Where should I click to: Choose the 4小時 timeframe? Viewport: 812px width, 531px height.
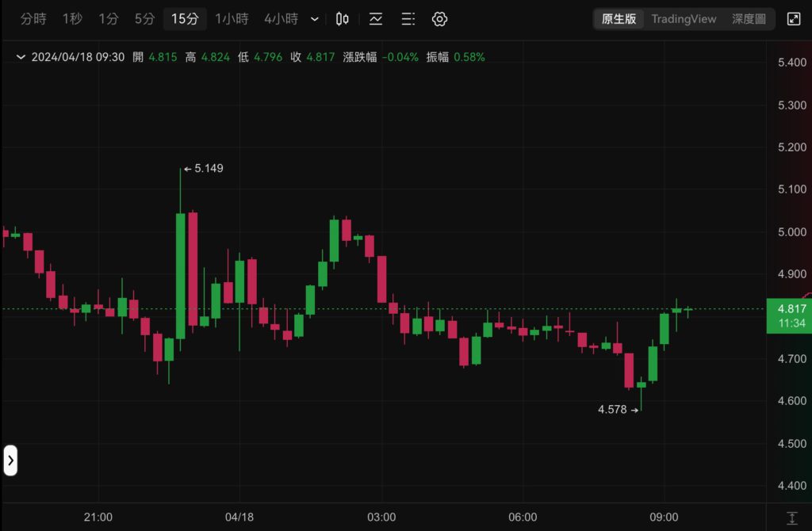point(281,19)
